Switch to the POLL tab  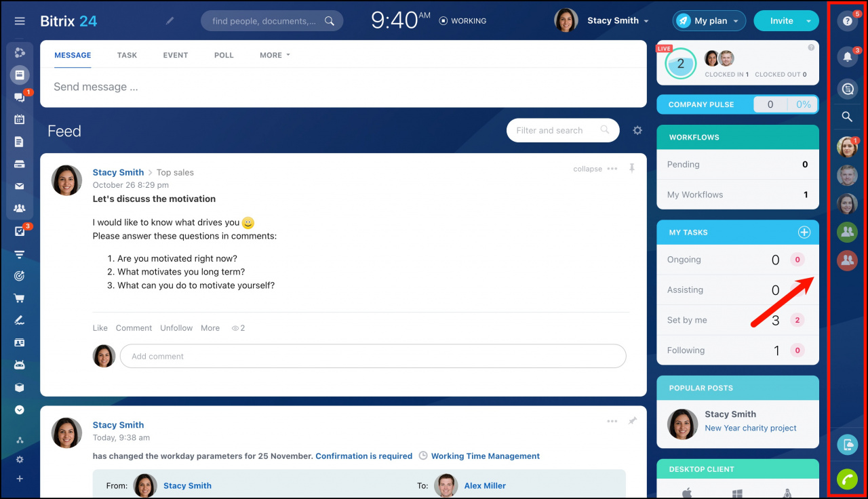tap(224, 55)
